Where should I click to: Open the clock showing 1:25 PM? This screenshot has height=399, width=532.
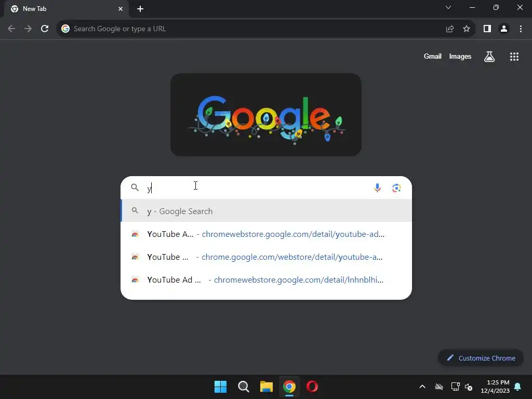495,387
